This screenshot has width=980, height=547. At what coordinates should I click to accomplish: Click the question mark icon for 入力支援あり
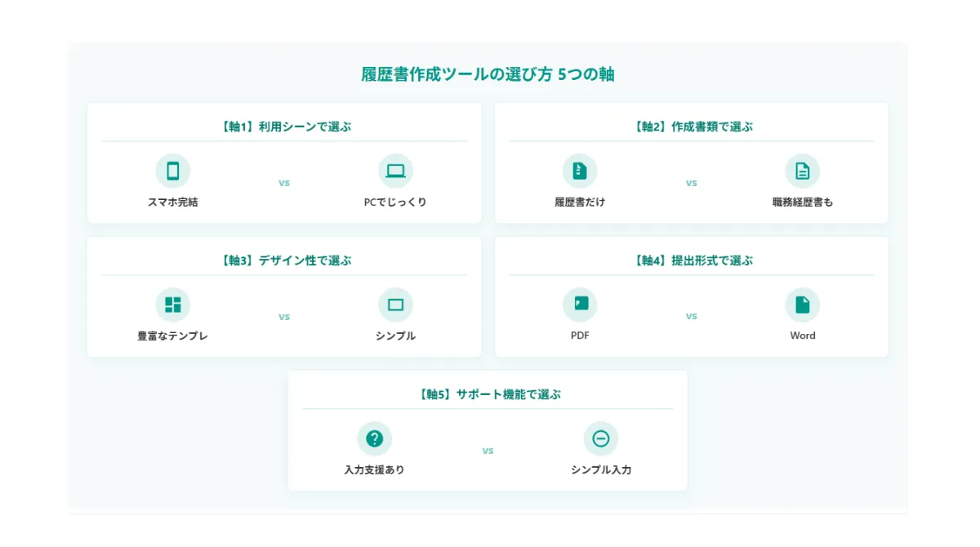[375, 438]
